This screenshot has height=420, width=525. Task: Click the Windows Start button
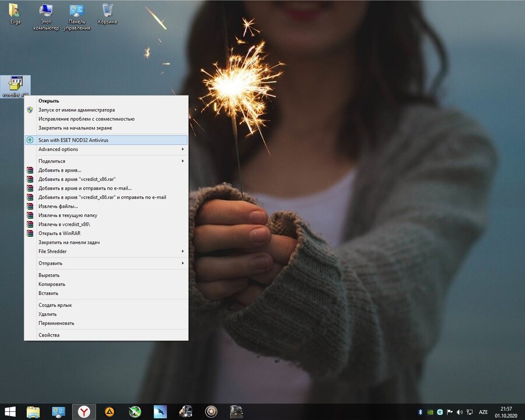pos(10,412)
